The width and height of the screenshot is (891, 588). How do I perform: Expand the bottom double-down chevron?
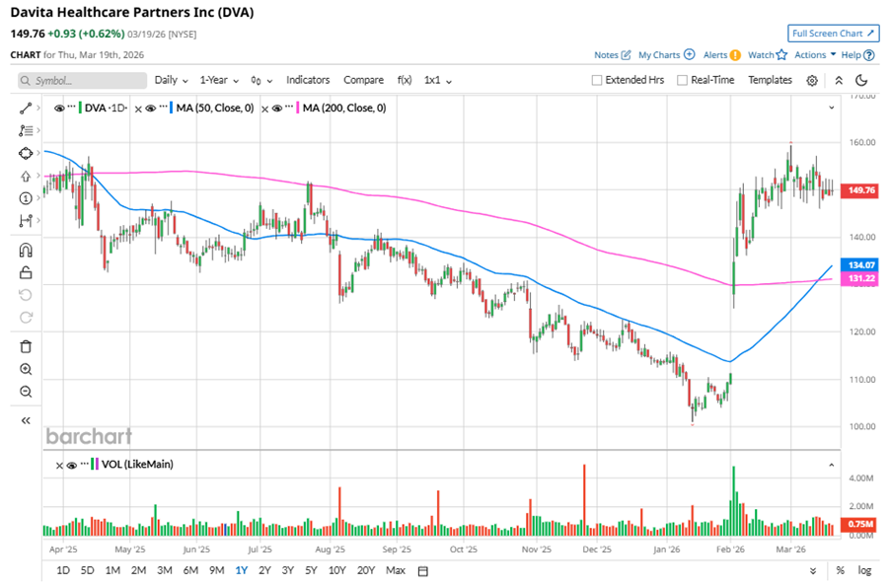[813, 571]
